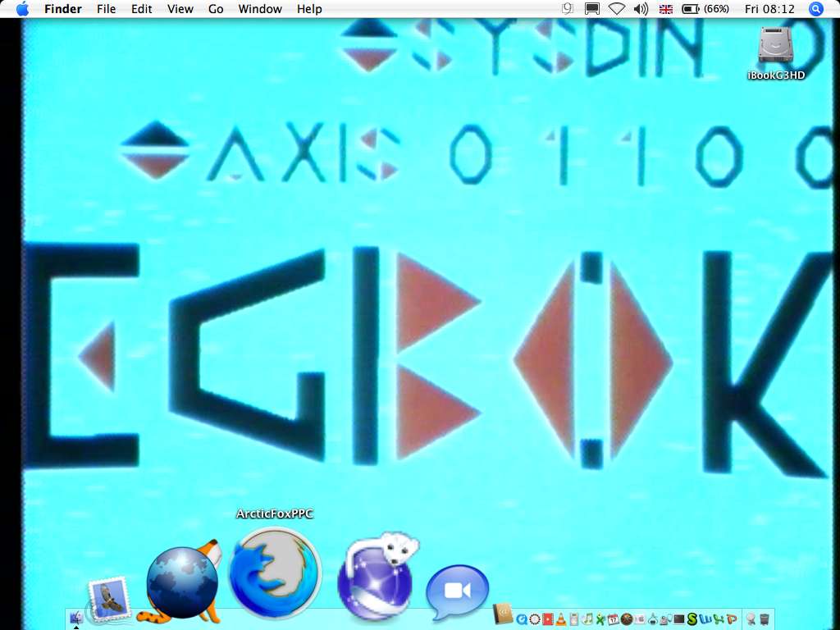Click the UK flag input menu
Screen dimensions: 840x630
pos(666,9)
